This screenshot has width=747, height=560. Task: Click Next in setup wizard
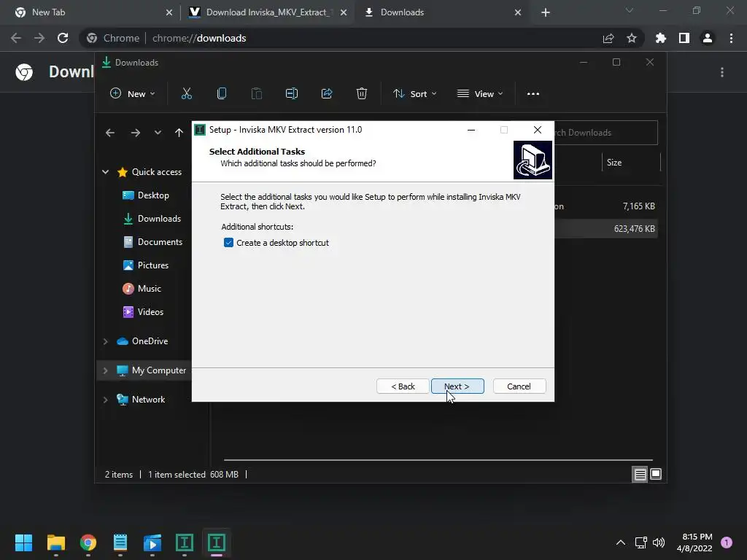457,386
